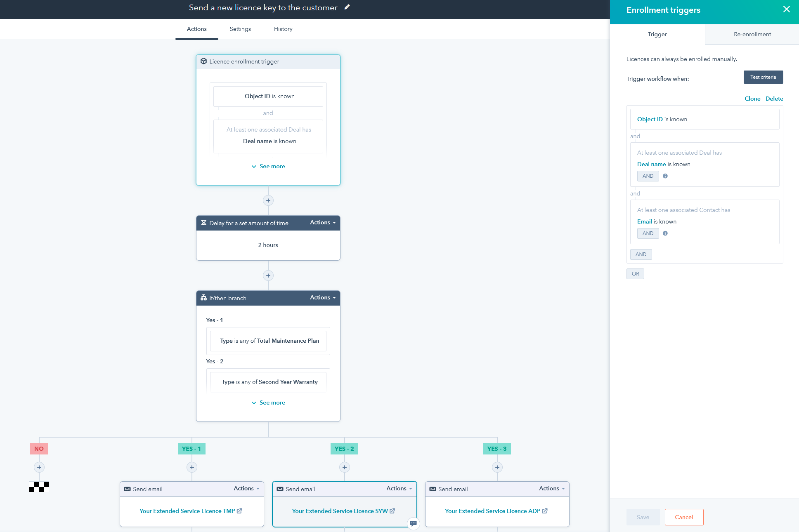The image size is (799, 532).
Task: Click the pencil icon to rename workflow
Action: [x=347, y=7]
